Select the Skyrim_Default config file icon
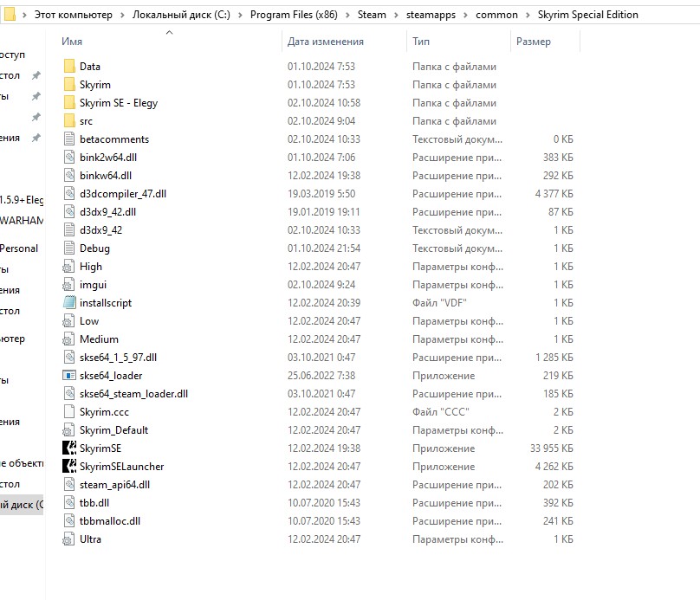The width and height of the screenshot is (700, 600). 68,430
